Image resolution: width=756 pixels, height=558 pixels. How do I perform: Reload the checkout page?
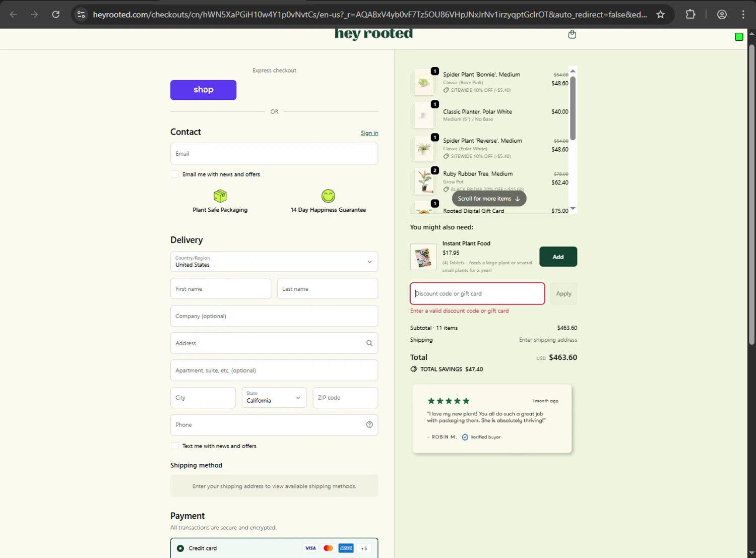click(x=56, y=15)
